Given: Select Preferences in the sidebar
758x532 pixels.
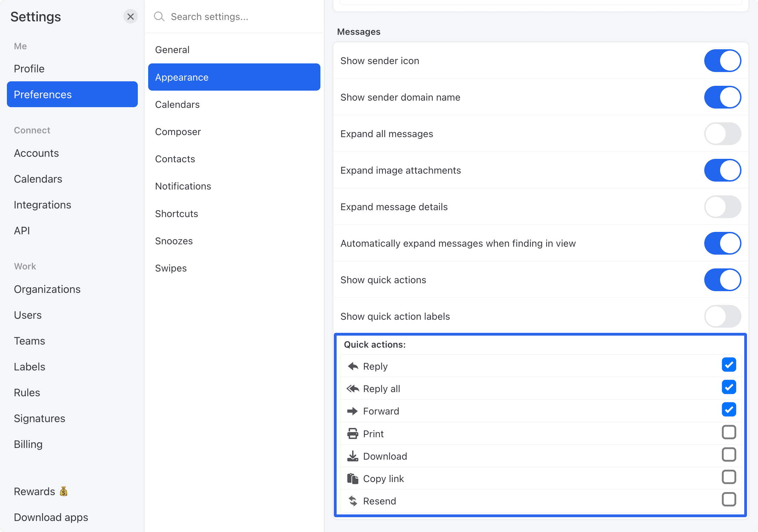Looking at the screenshot, I should click(43, 94).
